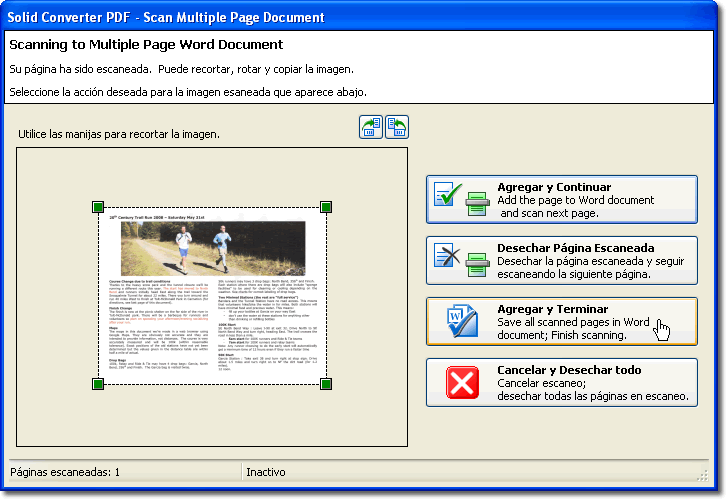Click the rotate left icon above preview

coord(371,127)
